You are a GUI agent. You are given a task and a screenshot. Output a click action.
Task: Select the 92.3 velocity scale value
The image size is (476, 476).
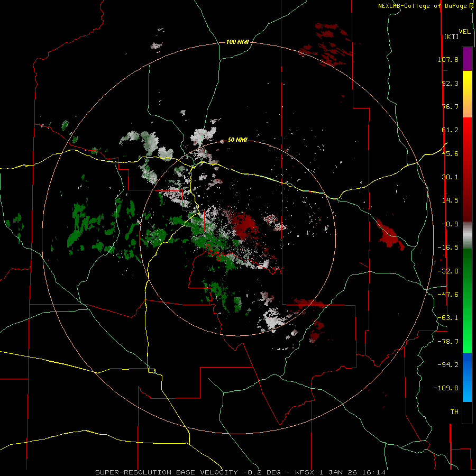[450, 83]
